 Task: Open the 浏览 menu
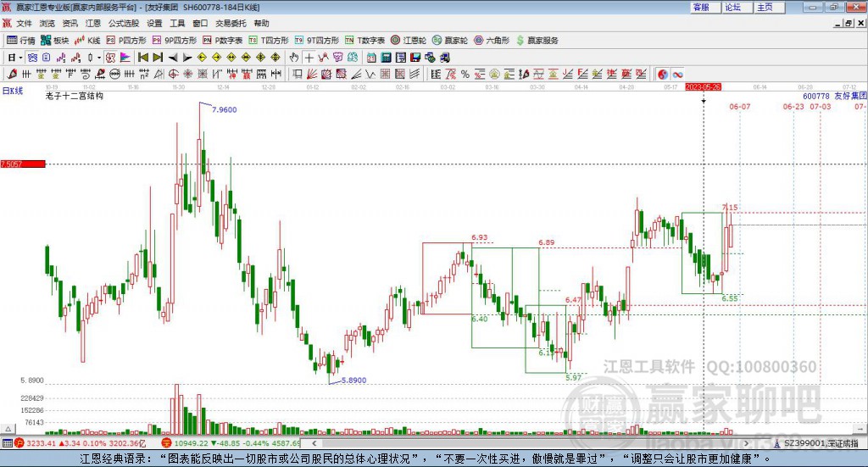pyautogui.click(x=47, y=23)
